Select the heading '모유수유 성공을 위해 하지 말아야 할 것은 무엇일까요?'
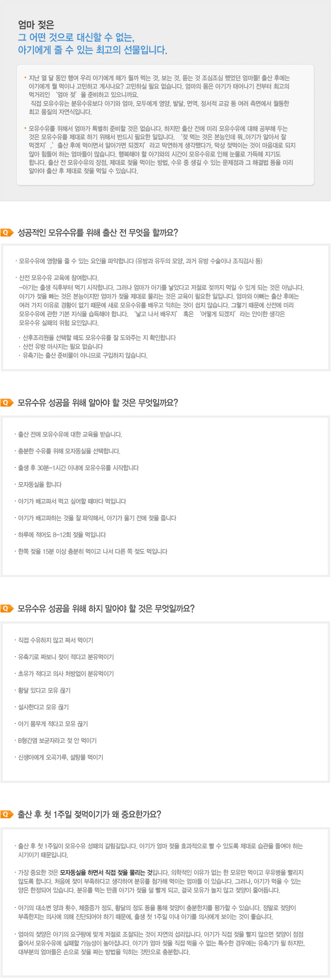The height and width of the screenshot is (980, 331). pyautogui.click(x=106, y=609)
